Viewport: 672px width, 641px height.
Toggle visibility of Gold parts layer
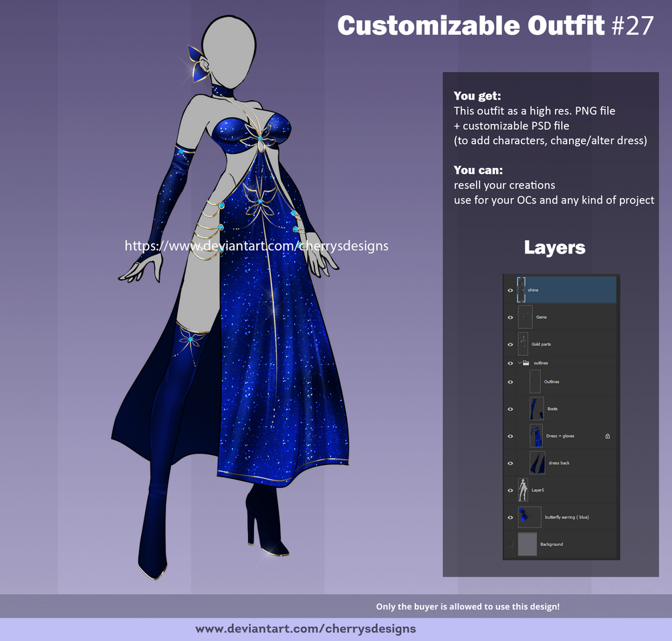coord(510,345)
